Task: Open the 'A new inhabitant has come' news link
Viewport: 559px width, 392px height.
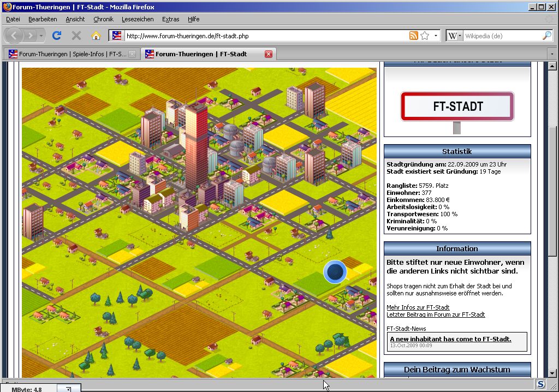Action: (450, 339)
